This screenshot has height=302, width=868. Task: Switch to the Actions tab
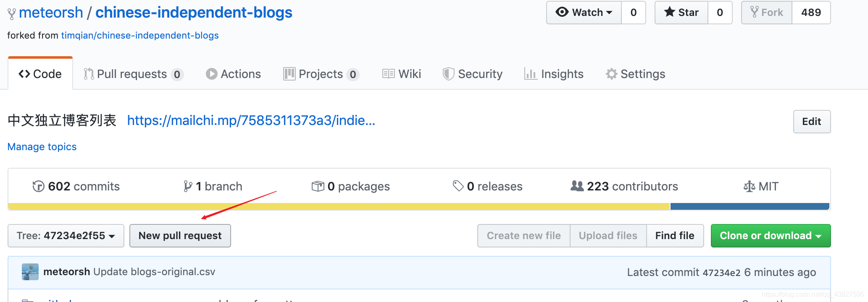coord(233,74)
